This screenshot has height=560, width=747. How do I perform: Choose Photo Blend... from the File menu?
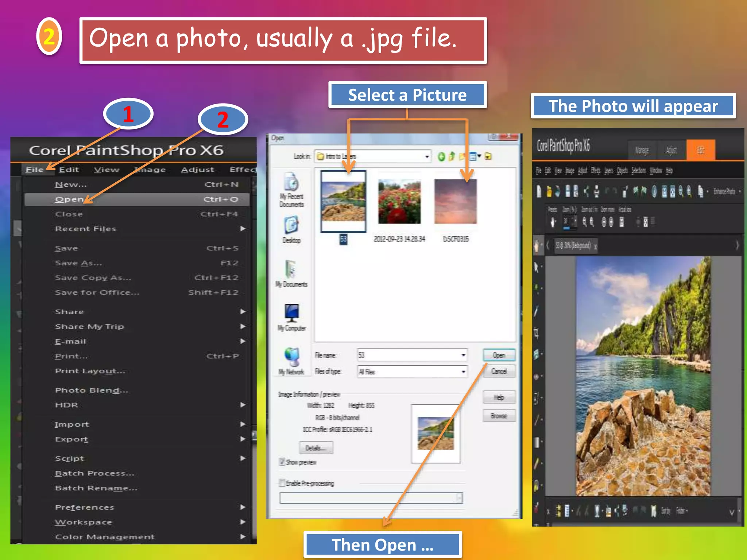pyautogui.click(x=137, y=390)
